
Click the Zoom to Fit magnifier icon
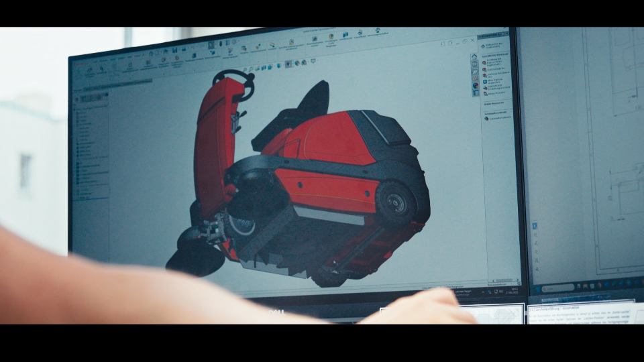point(244,68)
